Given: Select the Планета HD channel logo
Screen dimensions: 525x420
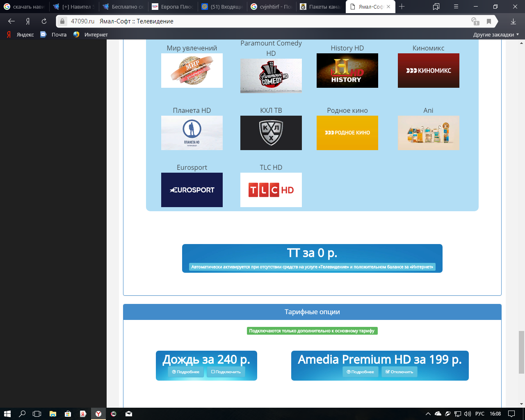Looking at the screenshot, I should [x=192, y=133].
